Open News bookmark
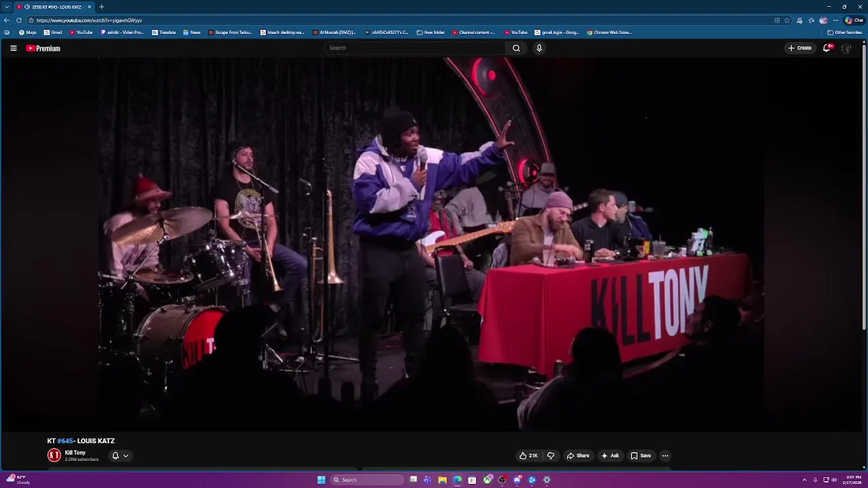Image resolution: width=868 pixels, height=488 pixels. pos(191,33)
